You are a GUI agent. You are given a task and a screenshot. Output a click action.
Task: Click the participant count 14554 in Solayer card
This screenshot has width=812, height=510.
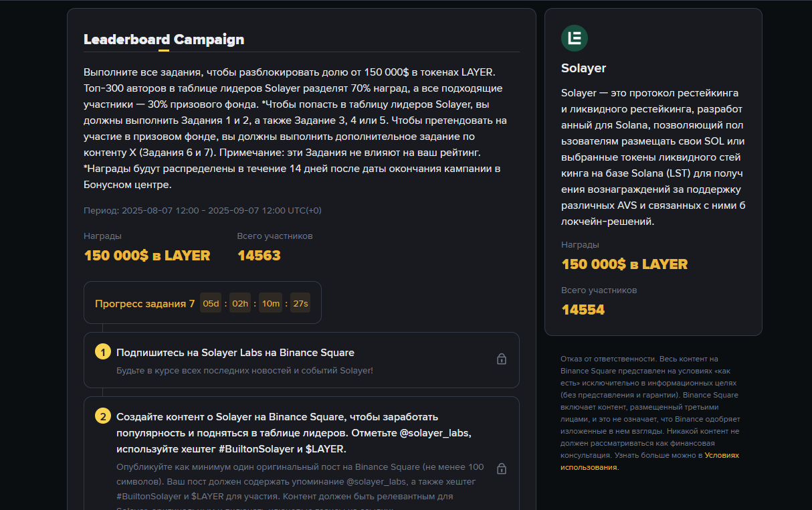[583, 310]
